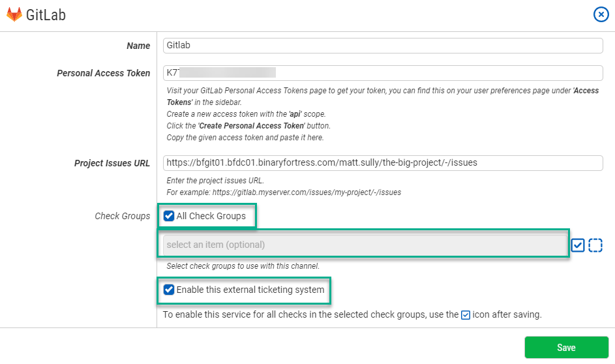Viewport: 615px width, 364px height.
Task: Click the example URL gitlab.myserver.com text
Action: click(x=307, y=192)
